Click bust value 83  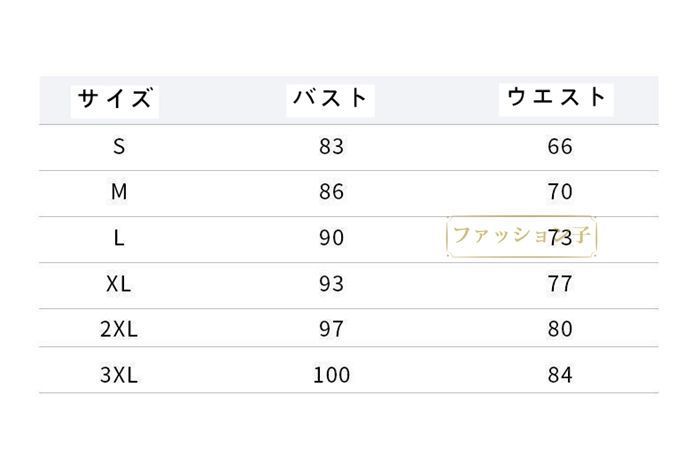(x=331, y=146)
